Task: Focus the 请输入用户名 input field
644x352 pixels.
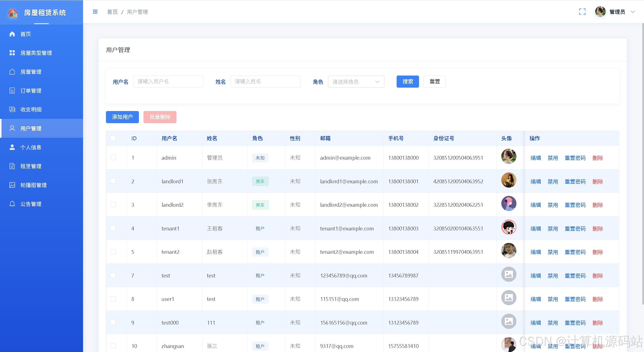Action: point(168,82)
